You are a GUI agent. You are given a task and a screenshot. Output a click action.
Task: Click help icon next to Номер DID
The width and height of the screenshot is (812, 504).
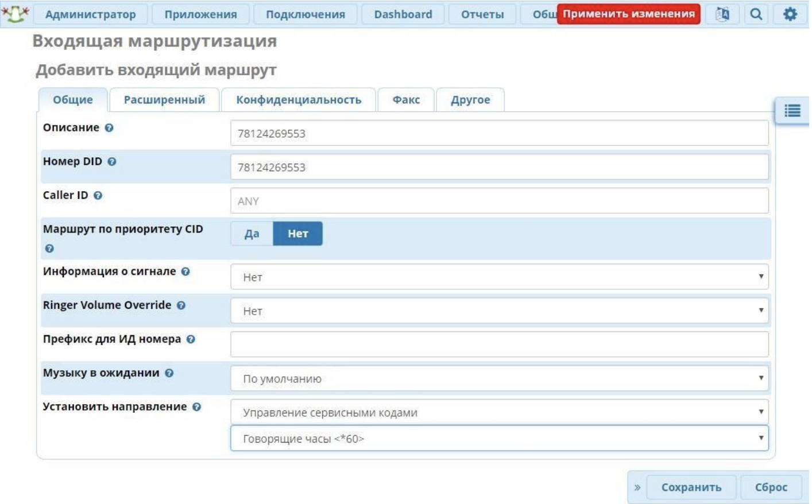click(x=112, y=162)
